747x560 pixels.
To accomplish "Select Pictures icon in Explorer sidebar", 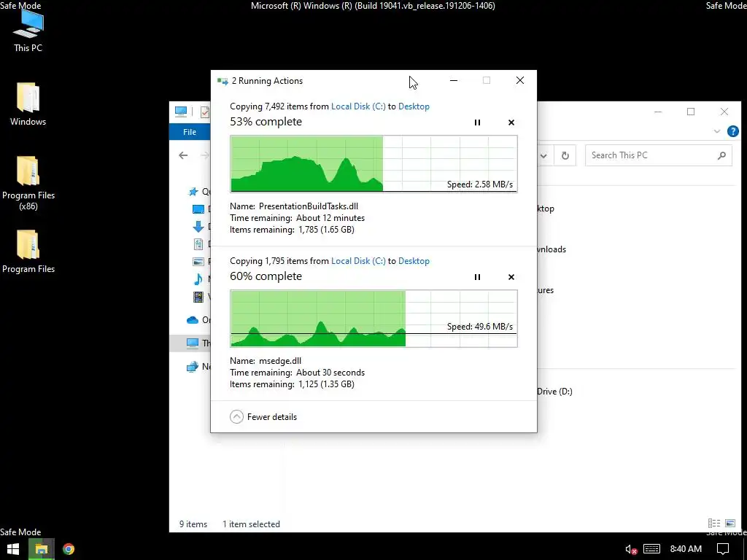I will [x=198, y=262].
